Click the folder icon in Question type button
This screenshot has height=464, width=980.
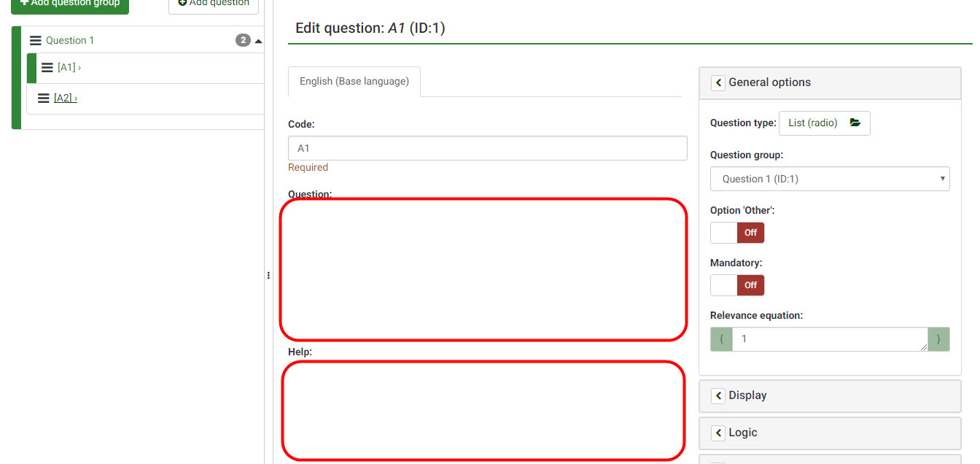[x=855, y=123]
